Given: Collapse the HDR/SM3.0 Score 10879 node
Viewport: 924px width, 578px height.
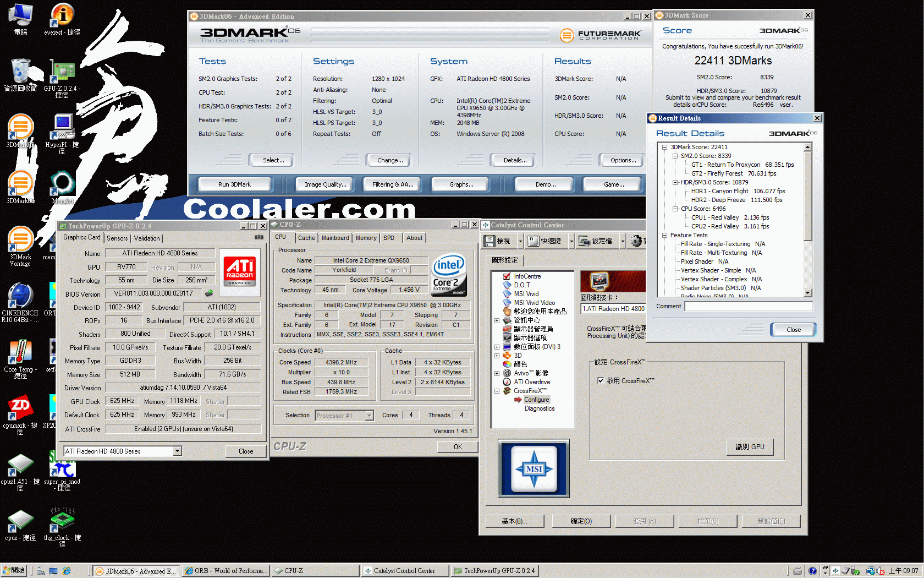Looking at the screenshot, I should pyautogui.click(x=675, y=182).
